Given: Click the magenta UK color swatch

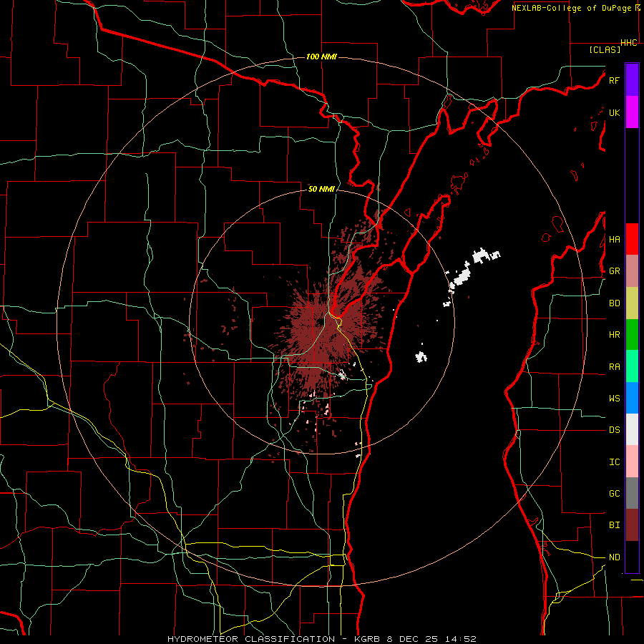Looking at the screenshot, I should 632,112.
